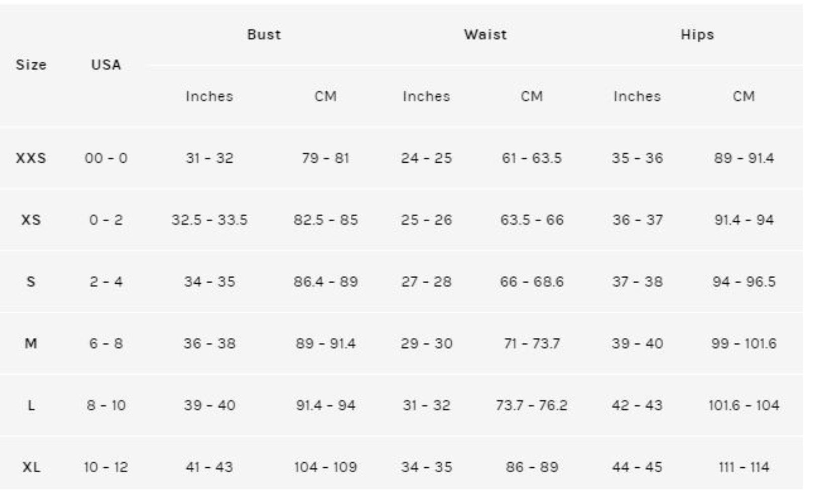
Task: Click hips CM value 101.6 - 104
Action: 744,405
